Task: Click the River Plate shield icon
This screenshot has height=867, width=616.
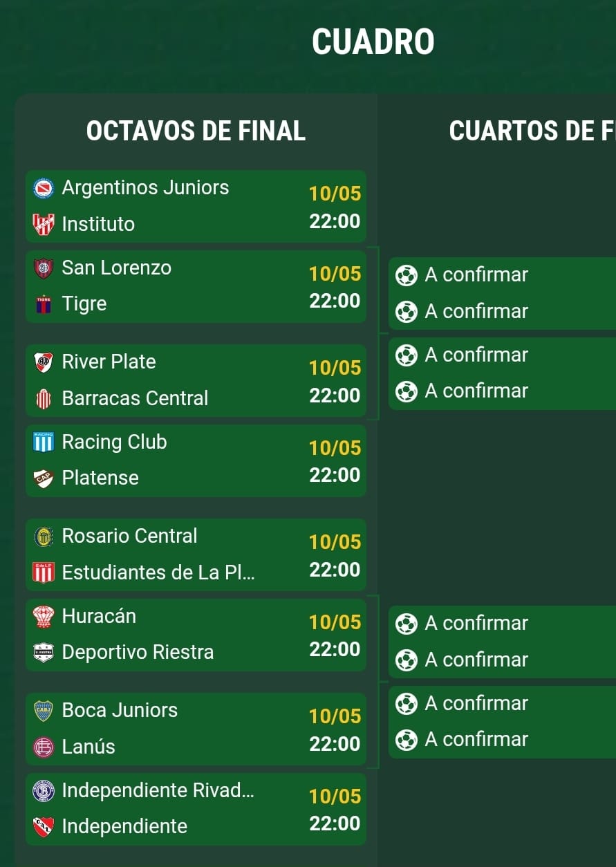Action: pos(44,362)
